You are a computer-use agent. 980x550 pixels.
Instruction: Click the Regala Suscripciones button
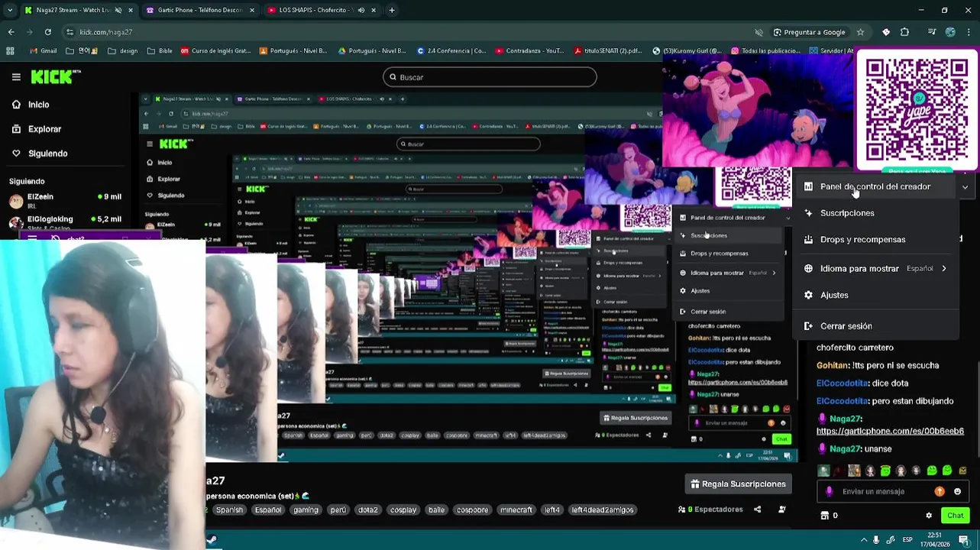(x=738, y=484)
